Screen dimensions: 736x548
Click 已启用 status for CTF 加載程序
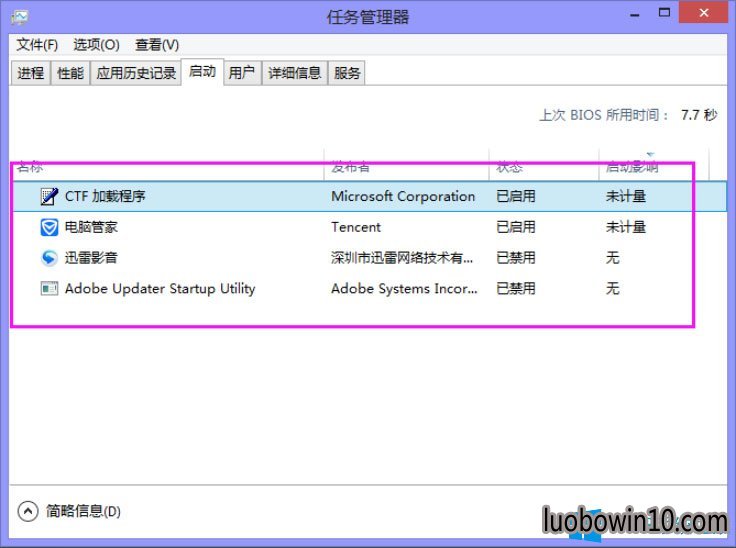(x=516, y=196)
